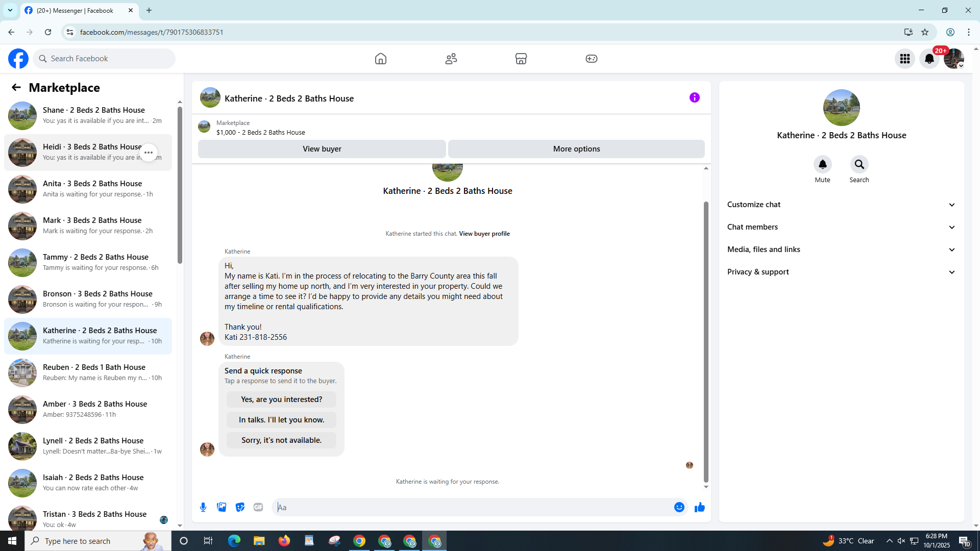Open Heidi conversation options menu
Screen dimensions: 980x551
pyautogui.click(x=149, y=153)
